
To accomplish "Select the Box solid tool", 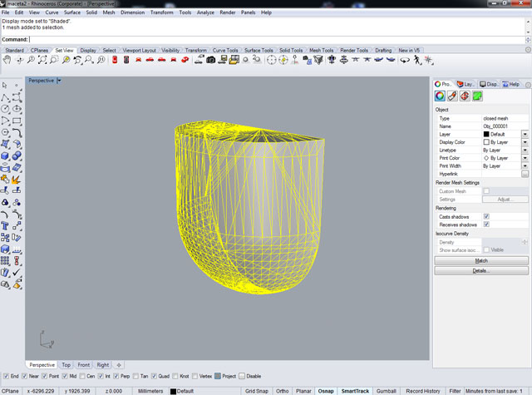I will (x=5, y=156).
